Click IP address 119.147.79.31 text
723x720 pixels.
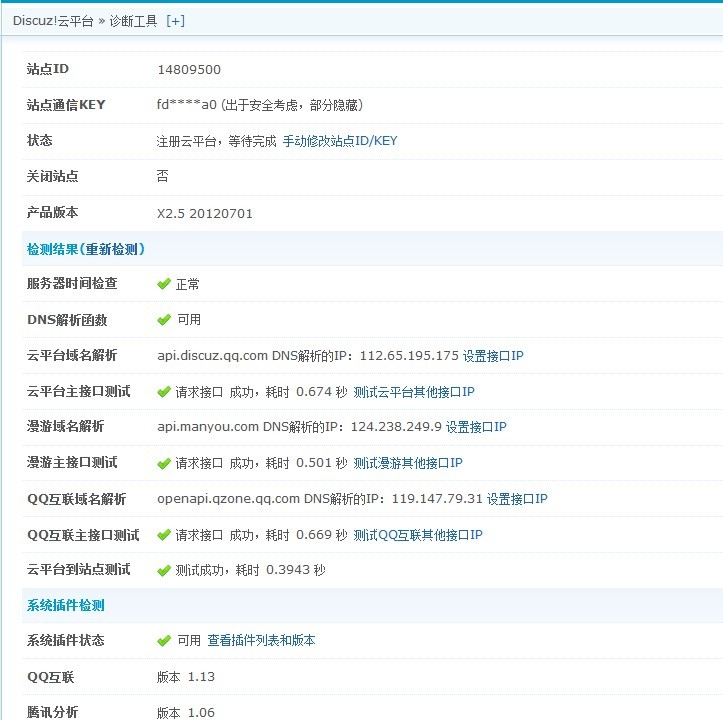437,499
